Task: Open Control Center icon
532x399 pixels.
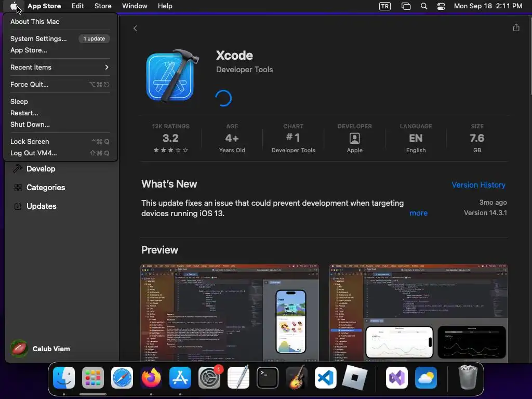Action: (441, 6)
